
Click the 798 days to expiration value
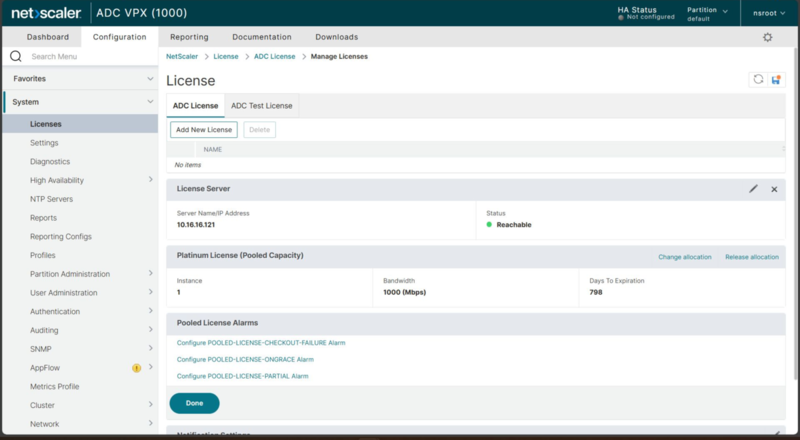click(x=596, y=292)
